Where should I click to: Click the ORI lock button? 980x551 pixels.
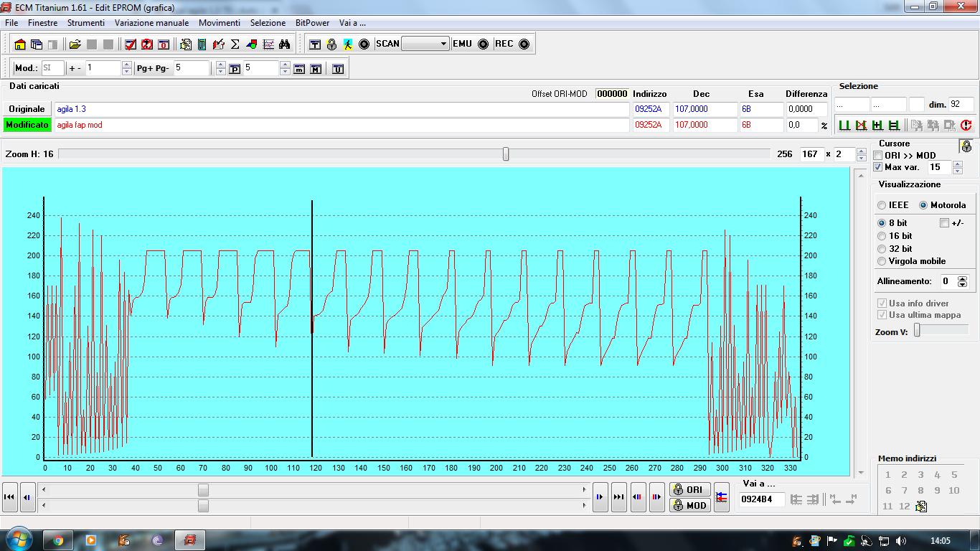(x=690, y=489)
